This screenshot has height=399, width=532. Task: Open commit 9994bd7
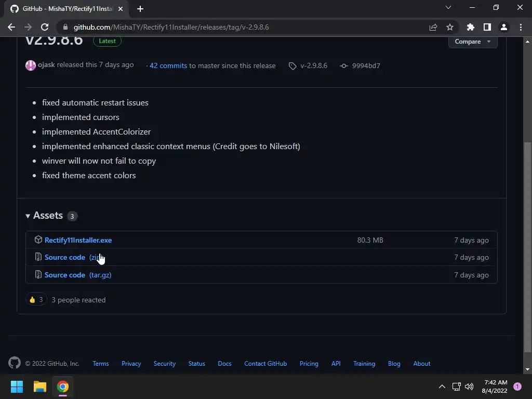[366, 66]
